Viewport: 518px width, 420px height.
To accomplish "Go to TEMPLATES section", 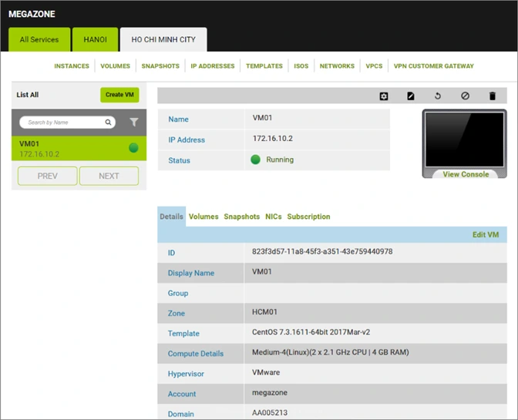I will [x=264, y=66].
